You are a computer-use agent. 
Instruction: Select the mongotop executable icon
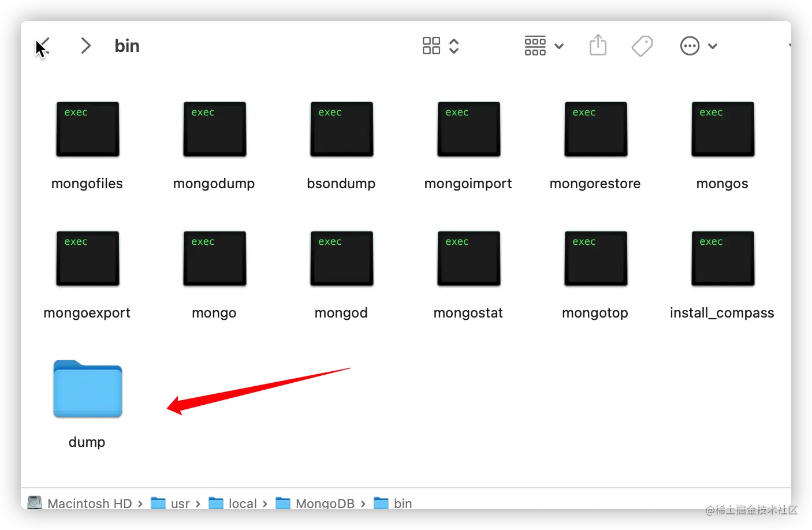(x=596, y=259)
